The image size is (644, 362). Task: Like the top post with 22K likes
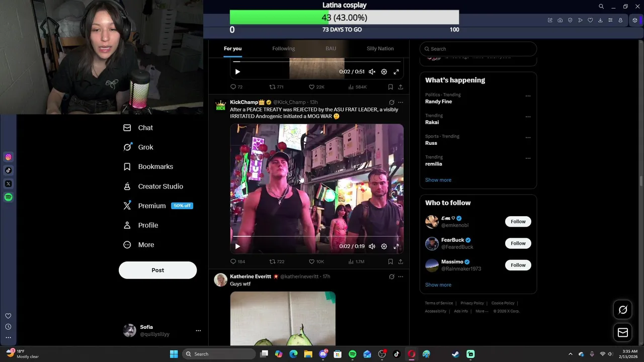click(x=316, y=87)
